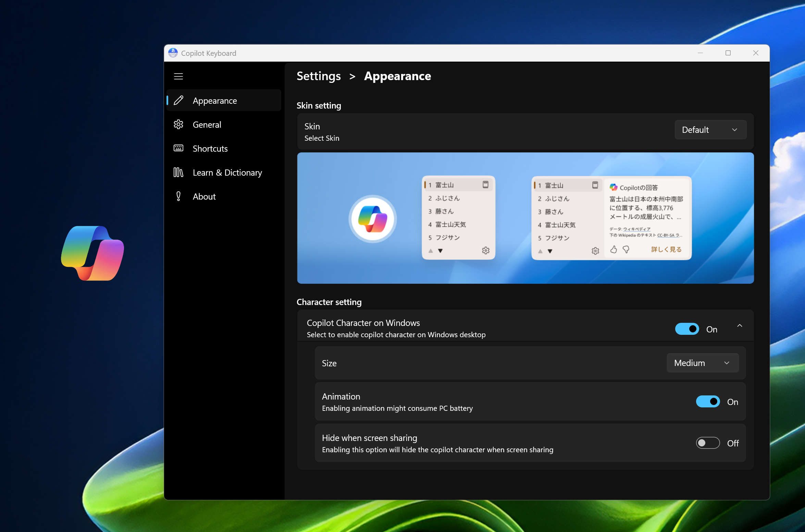Click the round Copilot logo in preview
Image resolution: width=805 pixels, height=532 pixels.
pos(372,219)
